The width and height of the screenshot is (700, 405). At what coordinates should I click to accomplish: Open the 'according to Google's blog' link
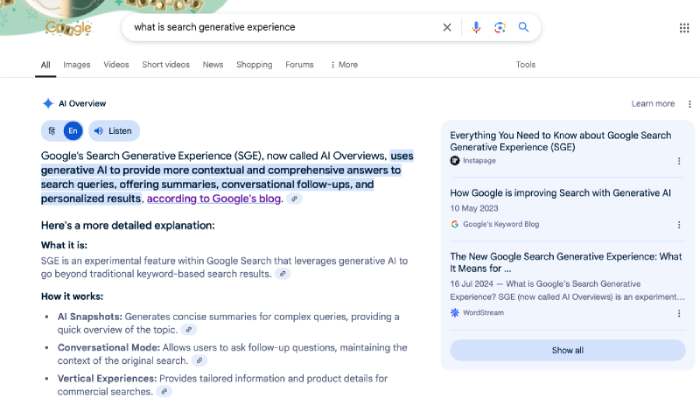[215, 199]
